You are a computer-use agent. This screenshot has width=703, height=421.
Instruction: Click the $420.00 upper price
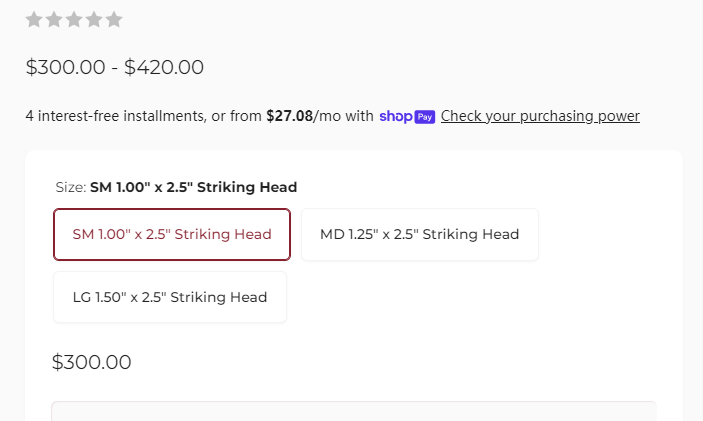[164, 67]
